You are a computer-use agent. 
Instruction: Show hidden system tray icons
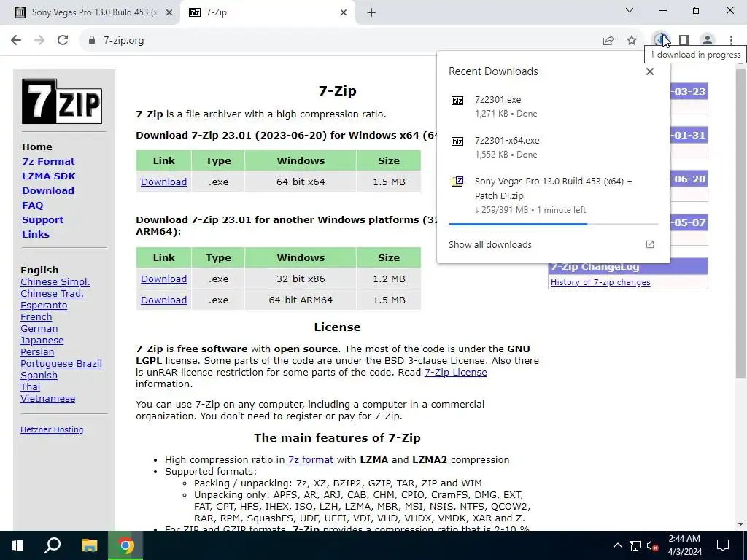tap(617, 545)
